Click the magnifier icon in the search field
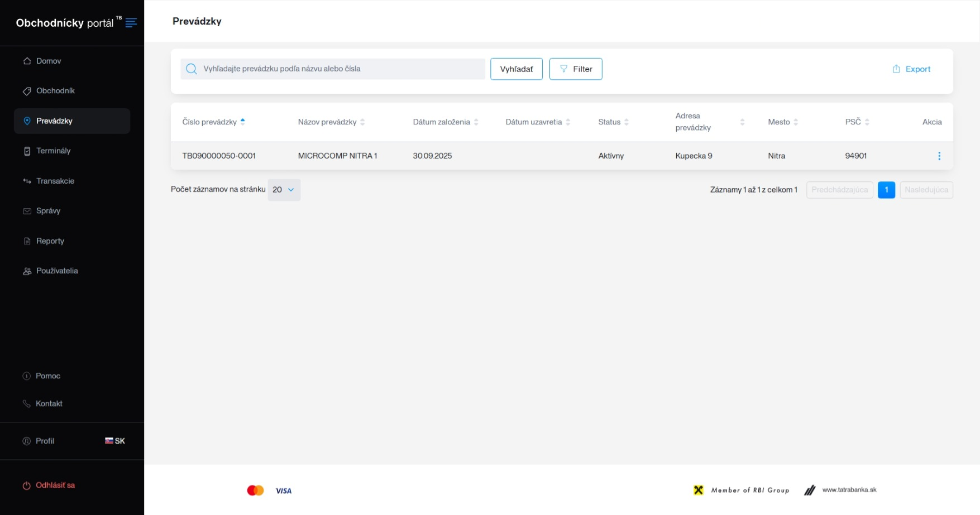Image resolution: width=980 pixels, height=515 pixels. tap(192, 69)
